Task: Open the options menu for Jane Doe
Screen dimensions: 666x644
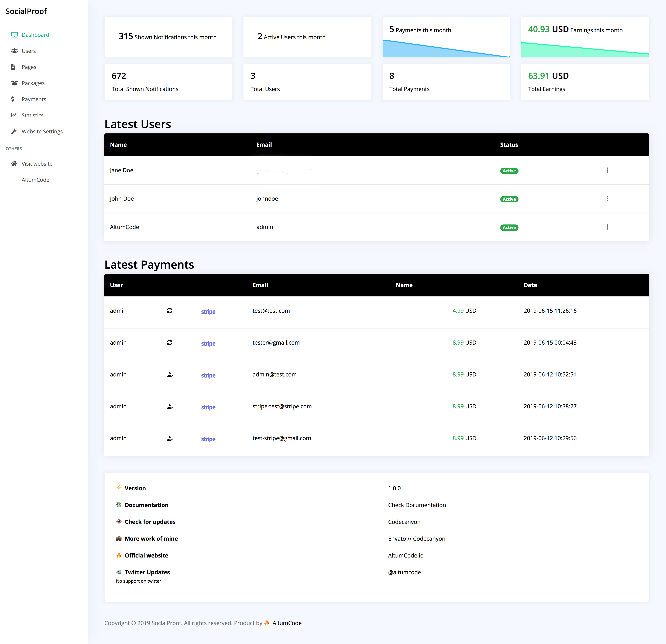Action: [x=607, y=170]
